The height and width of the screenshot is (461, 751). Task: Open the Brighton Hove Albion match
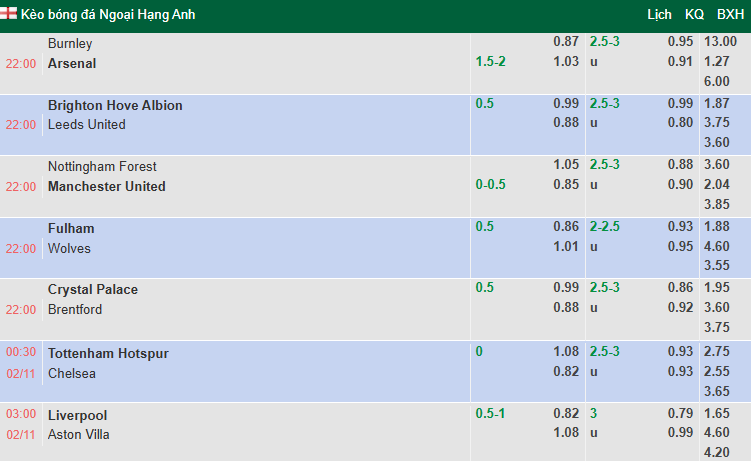(x=115, y=105)
